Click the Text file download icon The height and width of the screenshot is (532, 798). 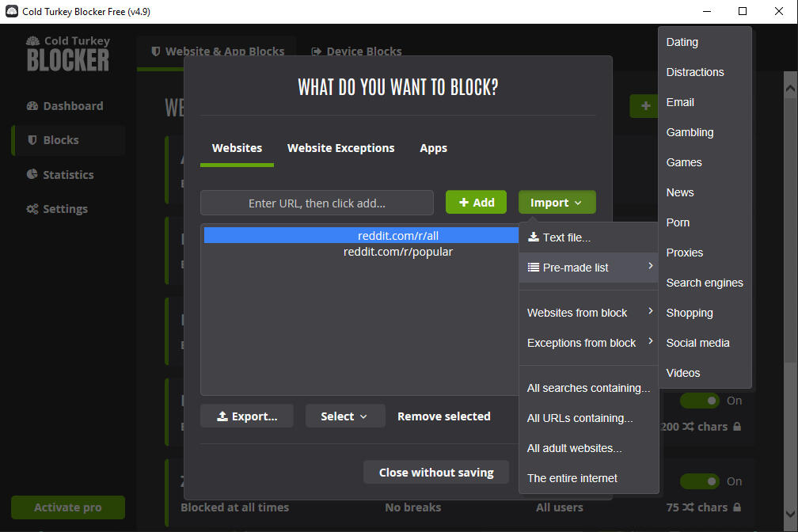[534, 237]
